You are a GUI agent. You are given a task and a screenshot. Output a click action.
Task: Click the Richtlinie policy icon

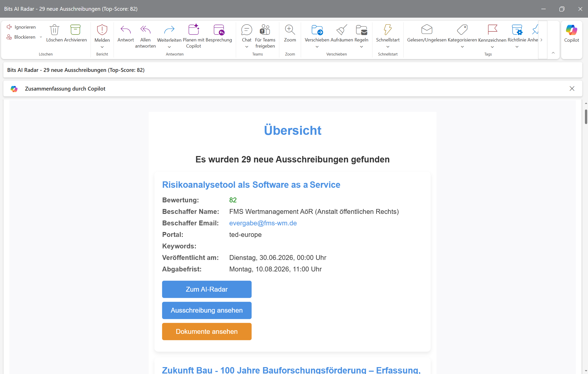(x=517, y=30)
